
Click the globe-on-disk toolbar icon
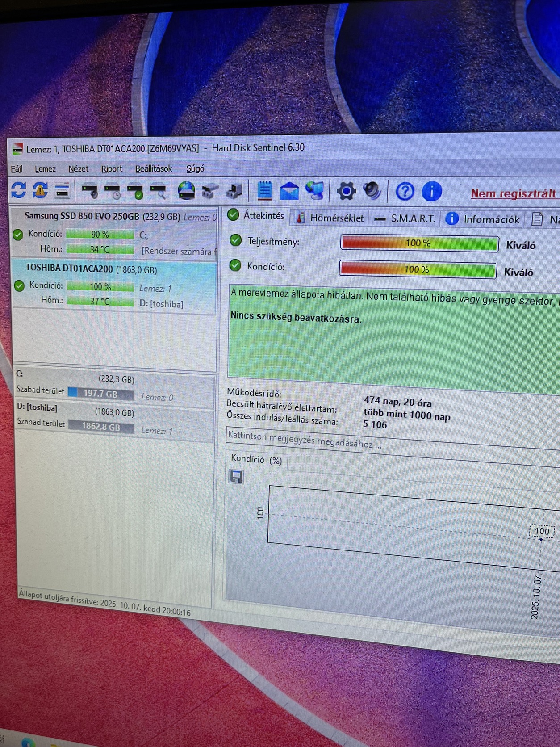pos(186,191)
